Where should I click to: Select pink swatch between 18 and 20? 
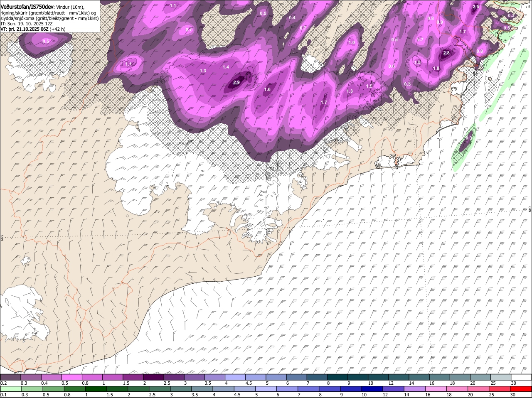coord(456,389)
